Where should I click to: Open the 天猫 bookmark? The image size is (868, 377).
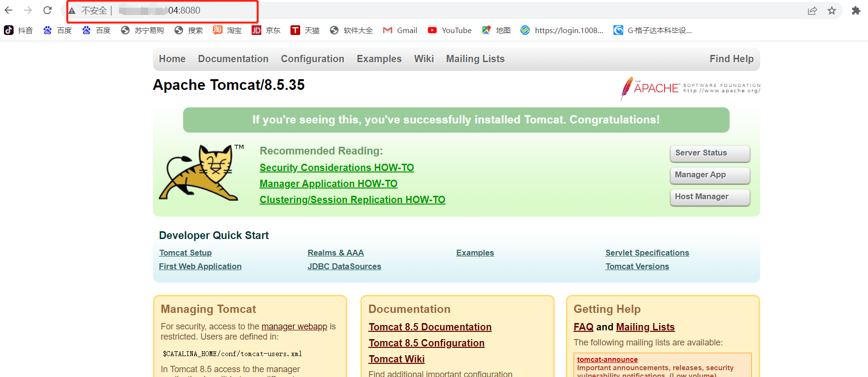[305, 30]
